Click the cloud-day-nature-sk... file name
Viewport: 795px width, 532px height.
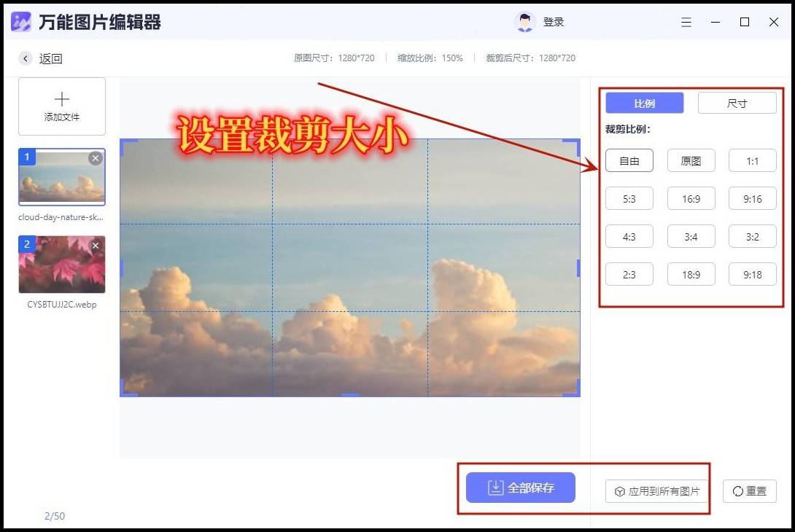point(61,217)
